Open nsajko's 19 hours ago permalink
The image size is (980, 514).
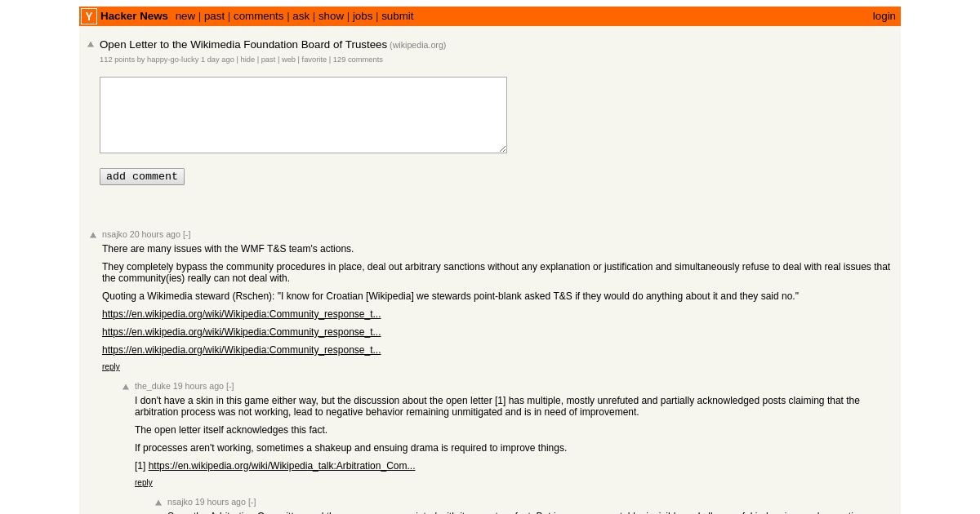pyautogui.click(x=220, y=502)
